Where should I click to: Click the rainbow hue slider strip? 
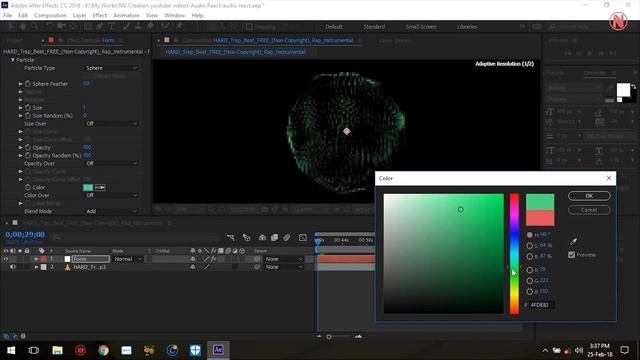tap(514, 254)
